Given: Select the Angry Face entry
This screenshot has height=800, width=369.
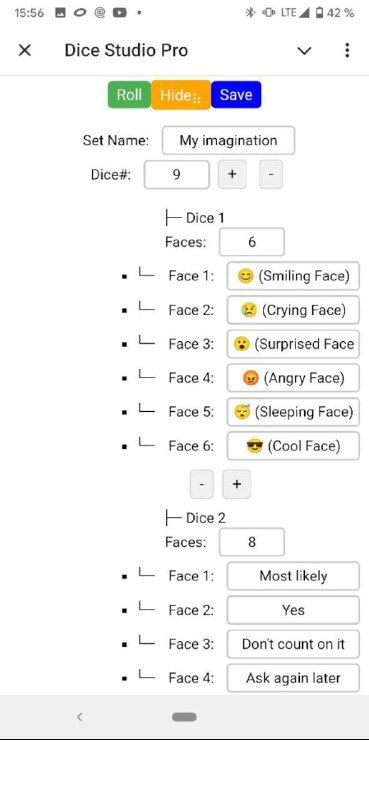Looking at the screenshot, I should tap(293, 378).
